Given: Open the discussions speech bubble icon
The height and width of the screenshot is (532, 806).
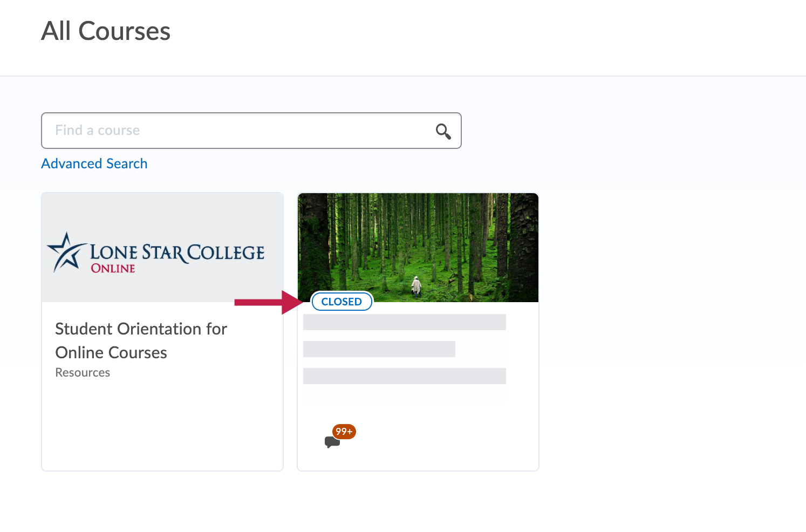Looking at the screenshot, I should (x=331, y=442).
